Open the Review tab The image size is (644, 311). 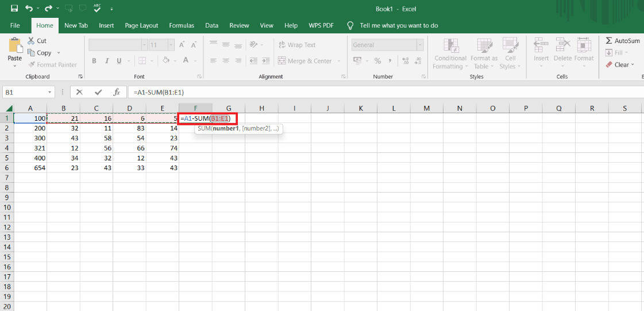(239, 25)
